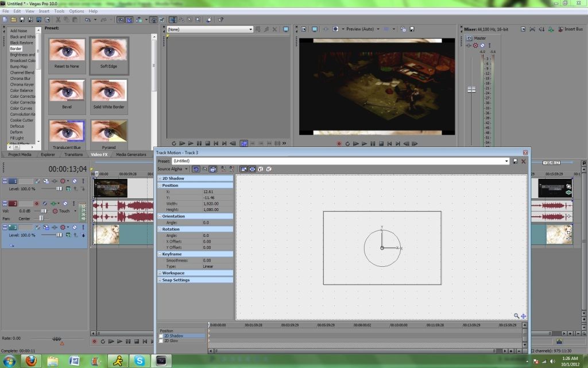The height and width of the screenshot is (368, 588).
Task: Switch to Media Generators tab
Action: [x=131, y=154]
